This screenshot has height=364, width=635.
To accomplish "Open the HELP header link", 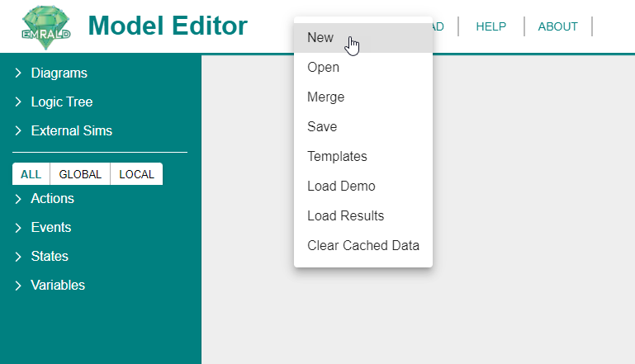I will tap(490, 26).
